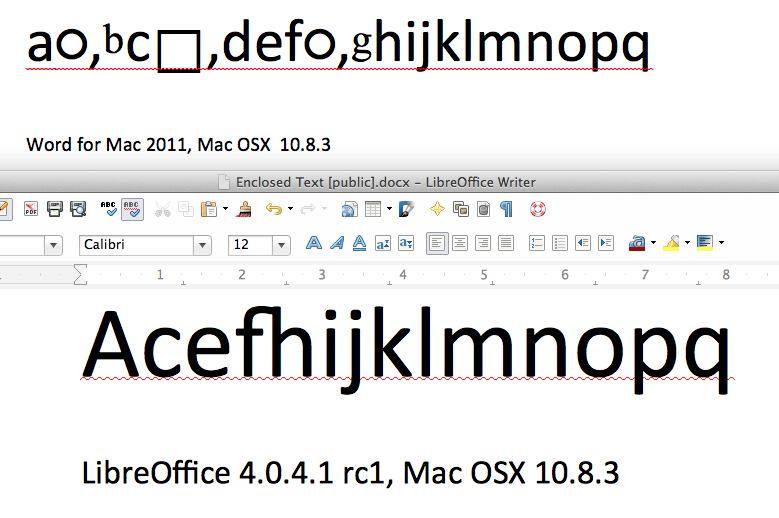Apply bold formatting to text
779x518 pixels.
[x=314, y=243]
